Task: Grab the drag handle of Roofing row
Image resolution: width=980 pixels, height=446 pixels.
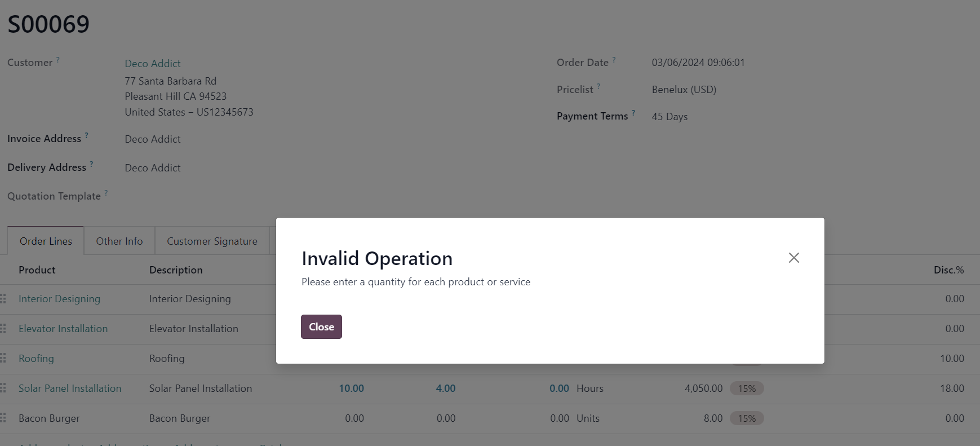Action: 3,359
